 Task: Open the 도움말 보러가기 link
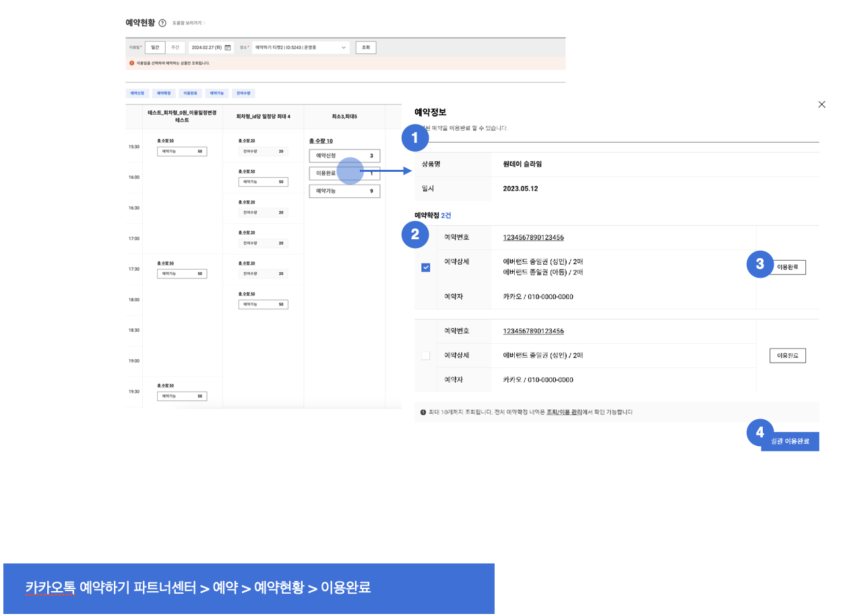click(x=188, y=23)
